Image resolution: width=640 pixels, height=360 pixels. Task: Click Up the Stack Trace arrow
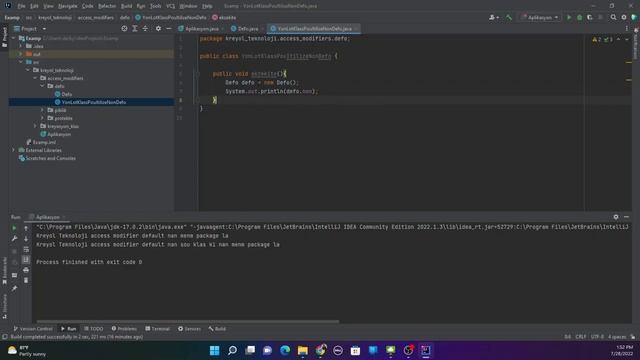pyautogui.click(x=26, y=228)
